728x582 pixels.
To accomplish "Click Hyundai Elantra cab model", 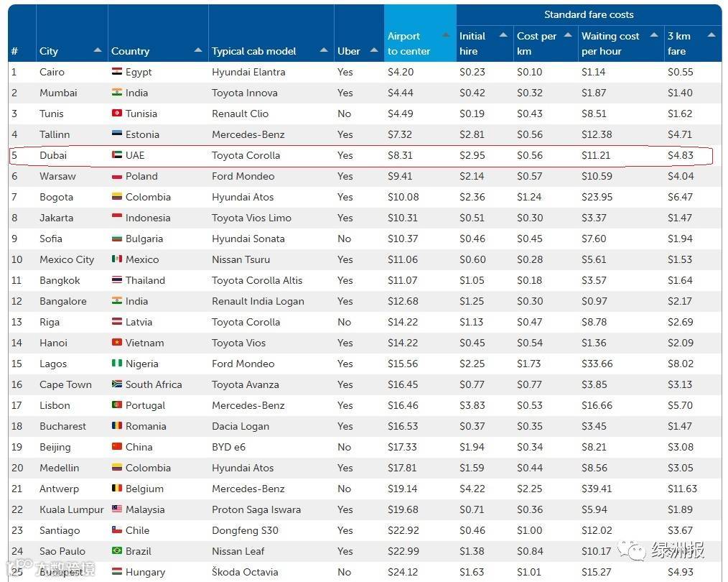I will pos(248,72).
